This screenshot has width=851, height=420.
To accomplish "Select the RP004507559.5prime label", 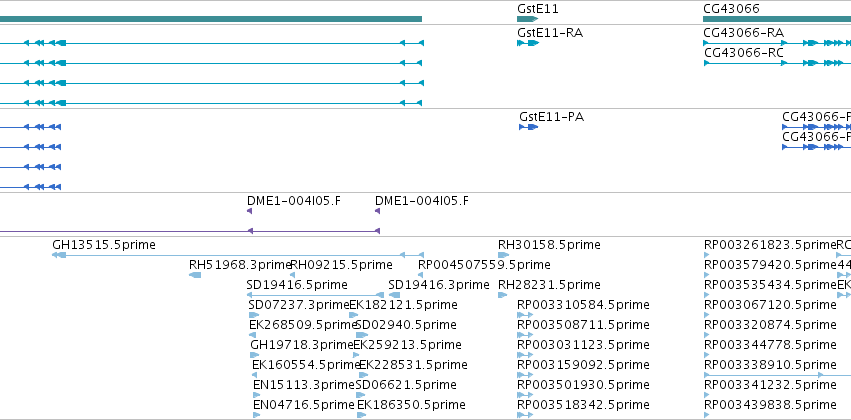I will tap(484, 265).
